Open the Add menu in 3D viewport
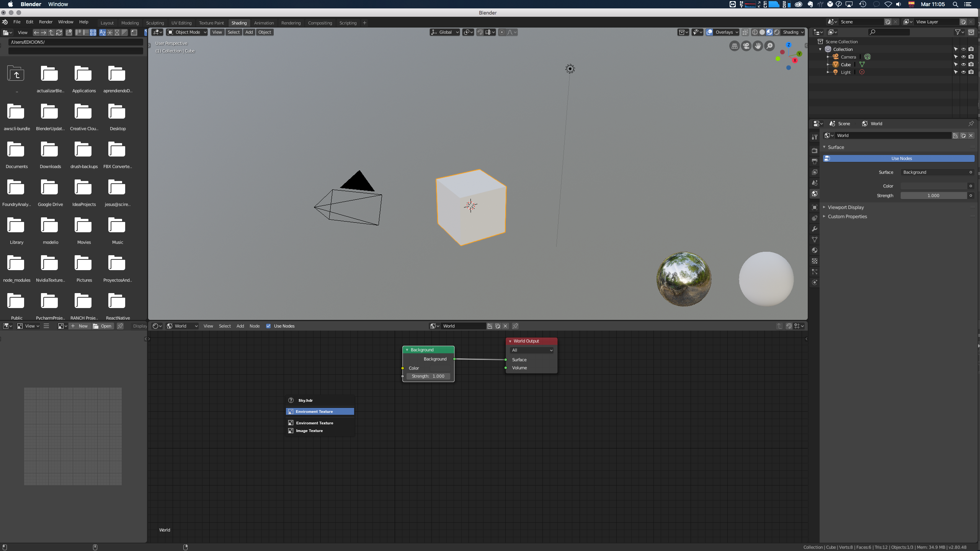Image resolution: width=980 pixels, height=551 pixels. click(249, 32)
